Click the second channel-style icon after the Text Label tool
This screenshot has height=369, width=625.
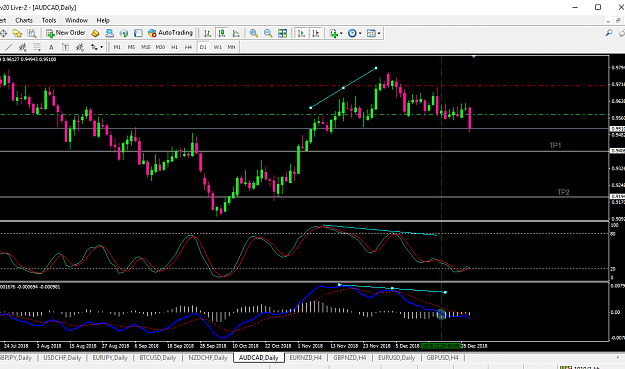tap(80, 47)
